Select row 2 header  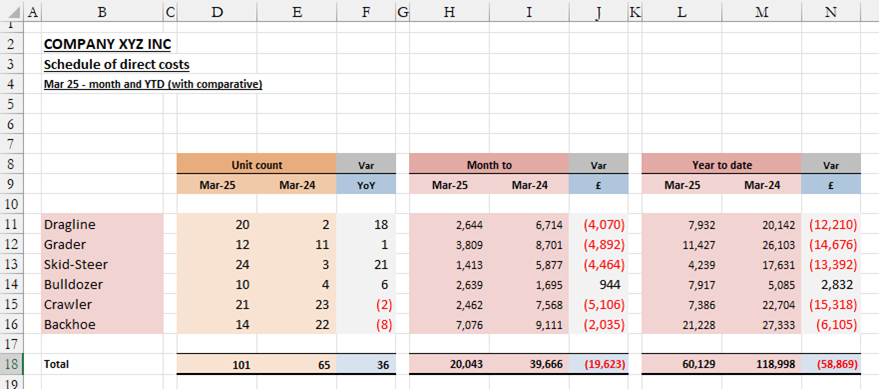pyautogui.click(x=12, y=44)
